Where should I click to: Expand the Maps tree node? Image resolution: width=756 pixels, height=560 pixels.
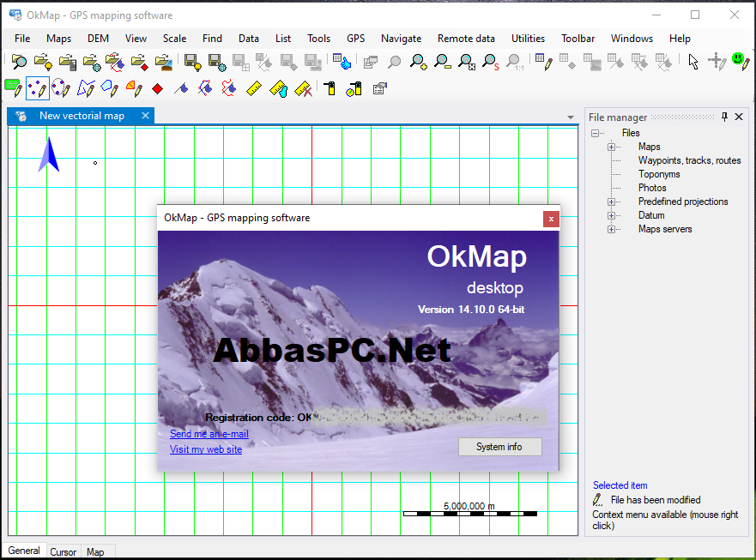611,147
